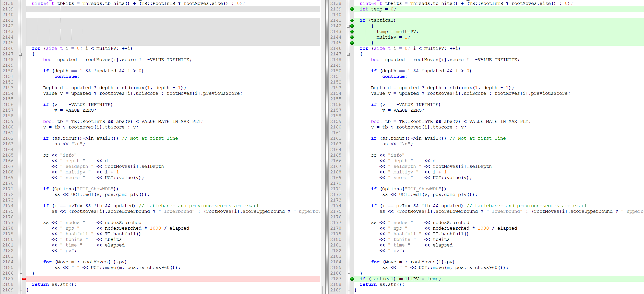
Task: Click 'continue;' in the right pane
Action: tap(395, 77)
